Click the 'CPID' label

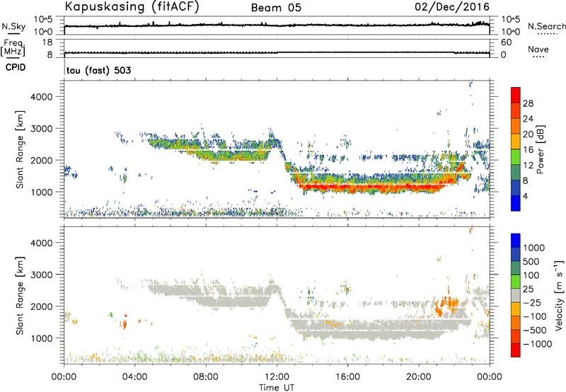[16, 67]
